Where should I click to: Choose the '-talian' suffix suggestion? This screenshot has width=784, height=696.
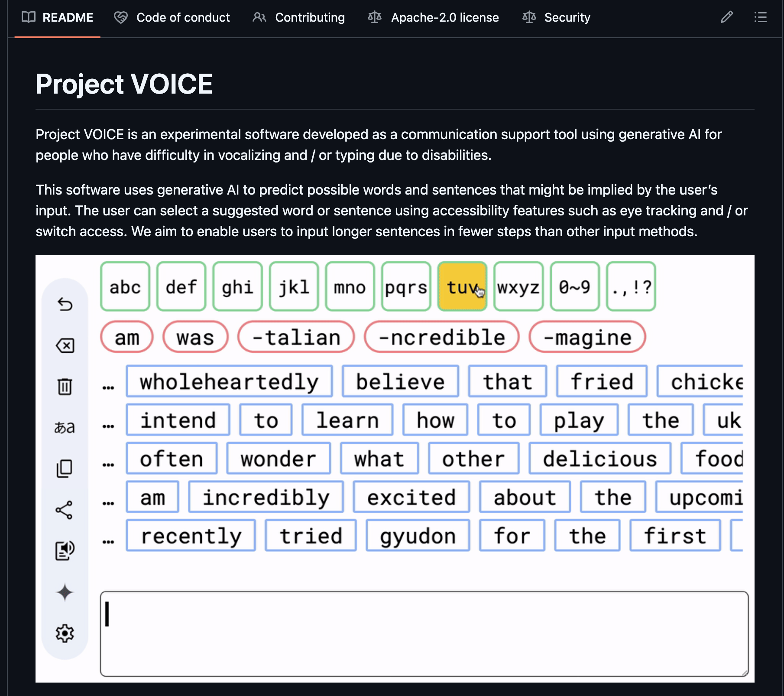pos(296,337)
